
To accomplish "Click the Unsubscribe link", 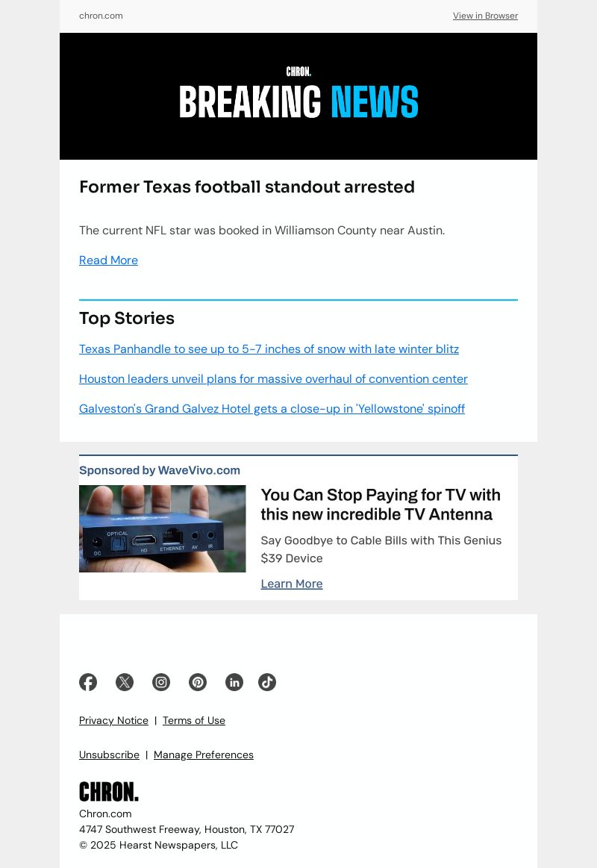I will [x=109, y=755].
